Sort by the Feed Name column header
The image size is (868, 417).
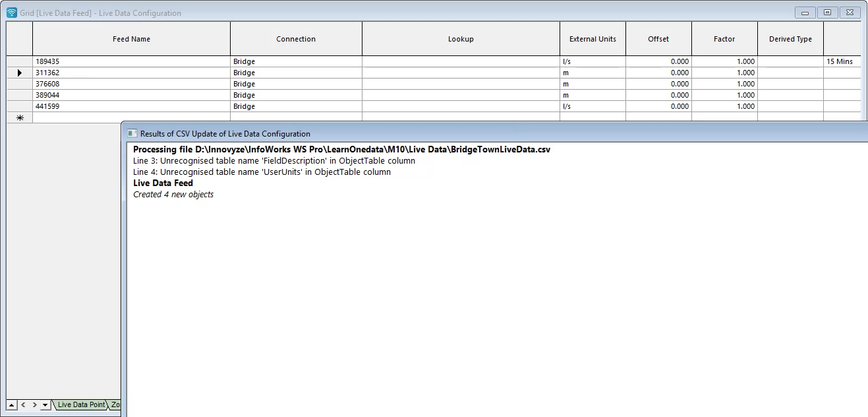point(131,38)
